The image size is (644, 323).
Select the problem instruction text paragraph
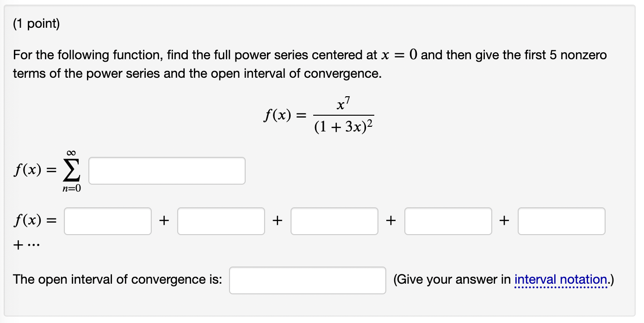coord(310,64)
